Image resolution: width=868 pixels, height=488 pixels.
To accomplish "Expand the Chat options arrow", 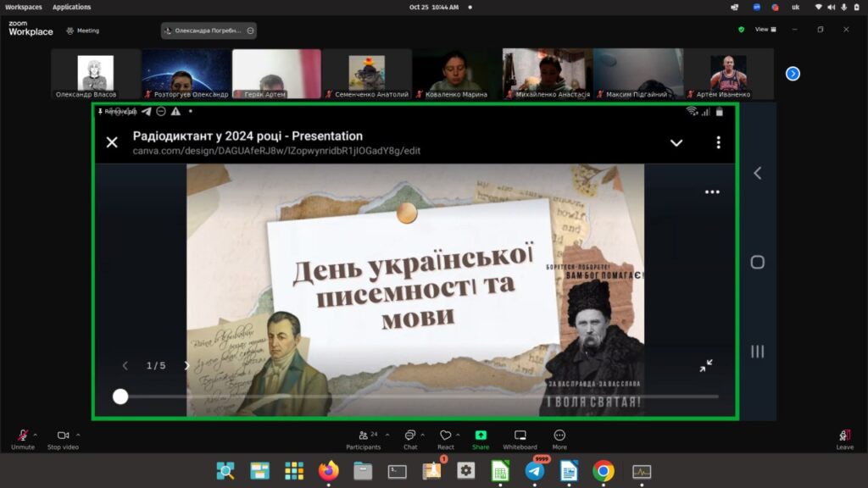I will pyautogui.click(x=422, y=435).
